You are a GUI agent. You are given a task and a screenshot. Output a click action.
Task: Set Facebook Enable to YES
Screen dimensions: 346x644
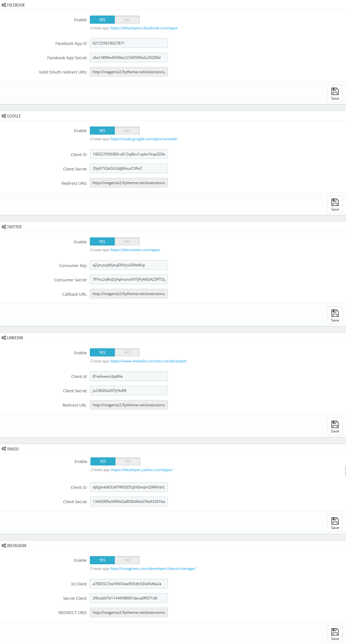click(102, 20)
